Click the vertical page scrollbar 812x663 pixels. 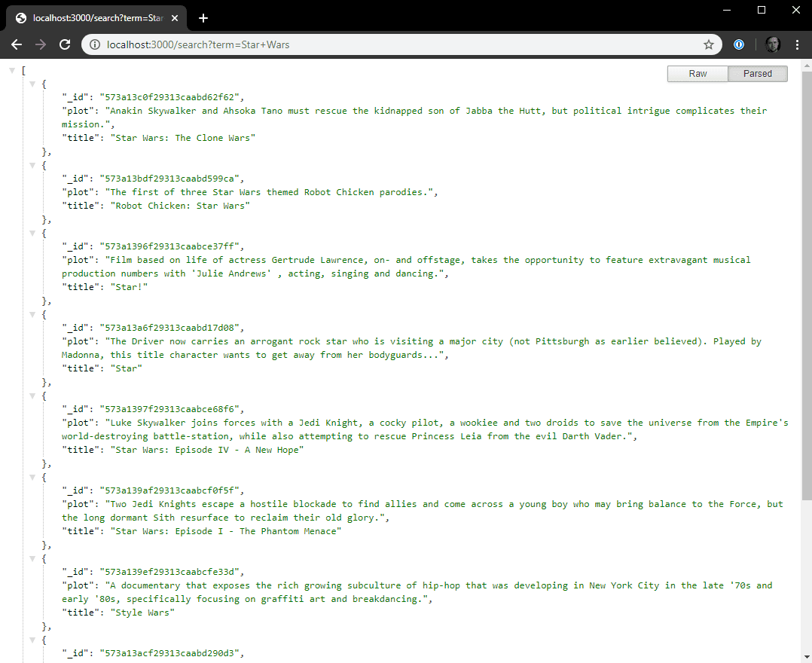click(x=806, y=301)
